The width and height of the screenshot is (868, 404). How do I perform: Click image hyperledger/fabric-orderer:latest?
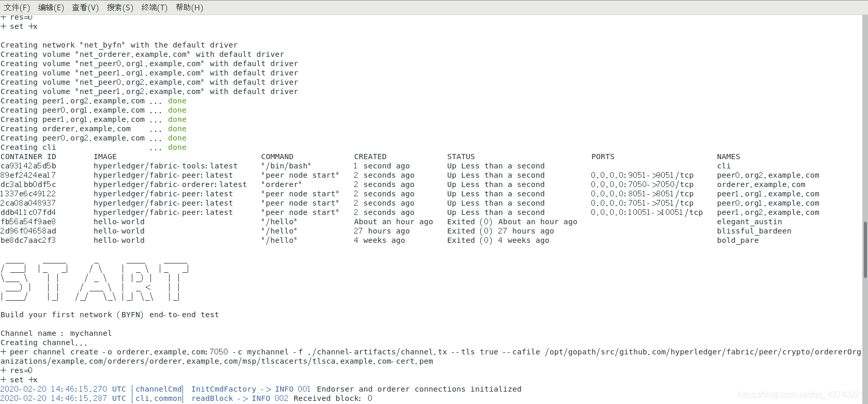tap(170, 184)
